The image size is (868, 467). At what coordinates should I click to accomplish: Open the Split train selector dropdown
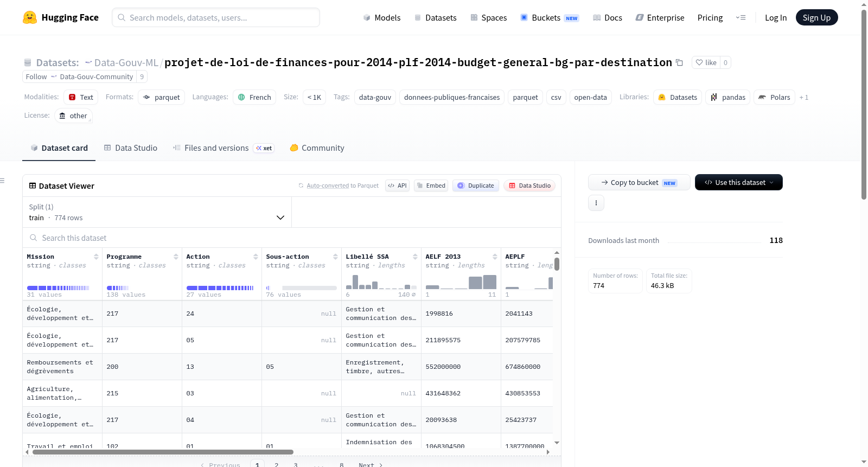click(157, 212)
